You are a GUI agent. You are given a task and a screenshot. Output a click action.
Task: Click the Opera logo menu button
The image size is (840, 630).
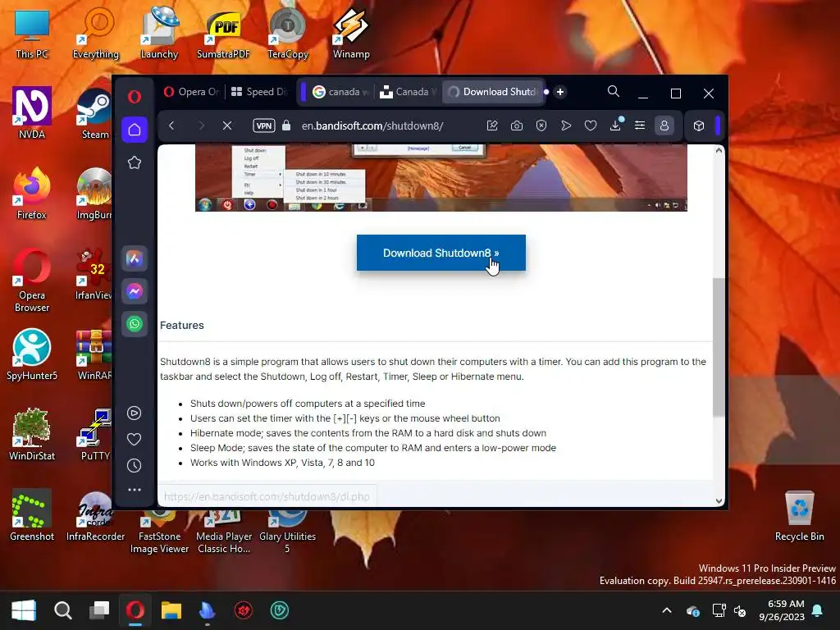pos(135,97)
